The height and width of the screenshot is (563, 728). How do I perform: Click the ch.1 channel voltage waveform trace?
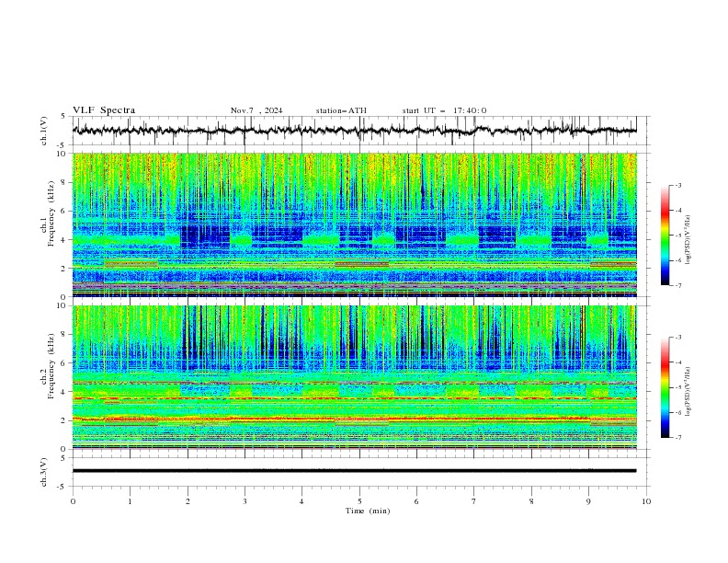point(354,131)
